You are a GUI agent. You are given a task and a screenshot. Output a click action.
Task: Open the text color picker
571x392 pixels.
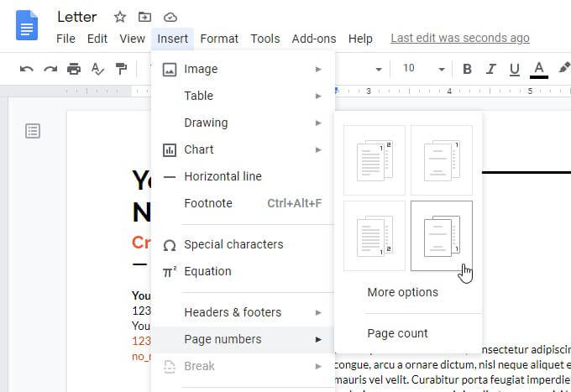(x=539, y=69)
